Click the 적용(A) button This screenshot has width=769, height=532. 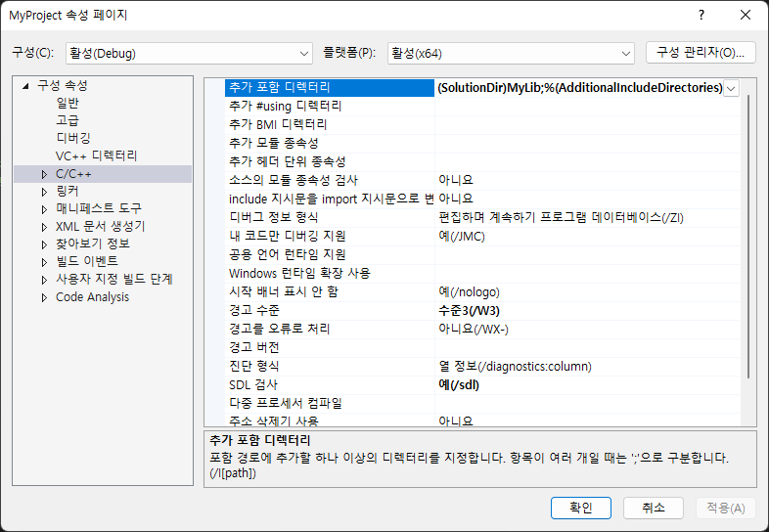(x=726, y=508)
